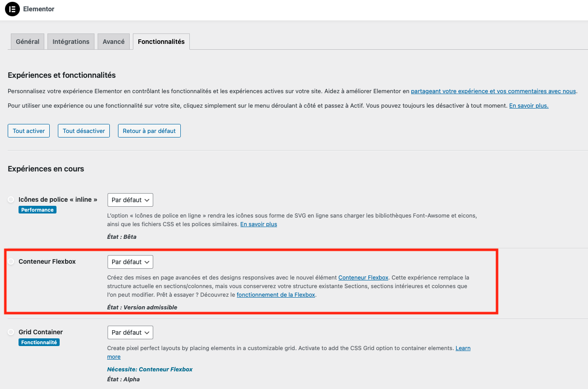The height and width of the screenshot is (389, 588).
Task: Click the Fonctionnalité badge under Grid Container
Action: [39, 342]
